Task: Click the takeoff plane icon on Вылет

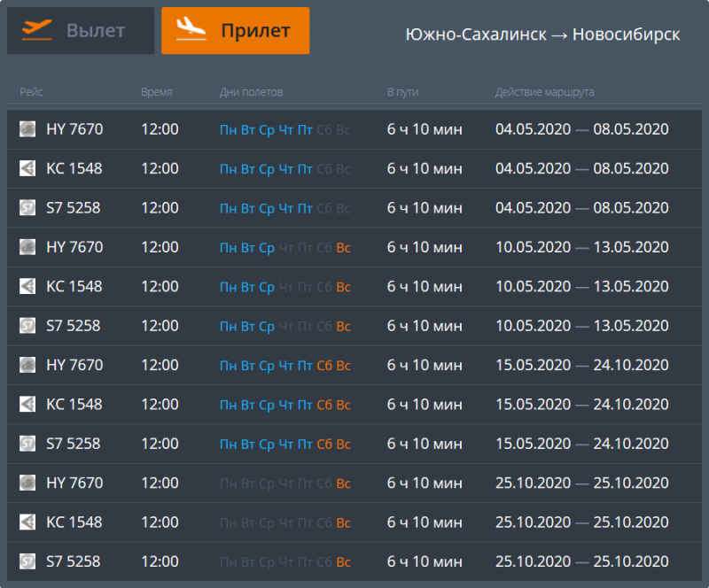Action: tap(37, 30)
